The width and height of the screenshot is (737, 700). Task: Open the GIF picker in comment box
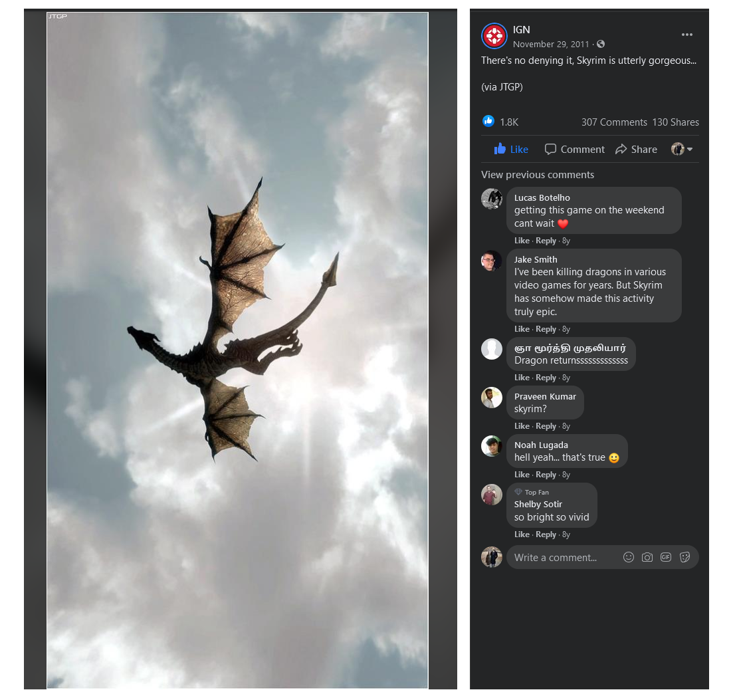pyautogui.click(x=666, y=557)
